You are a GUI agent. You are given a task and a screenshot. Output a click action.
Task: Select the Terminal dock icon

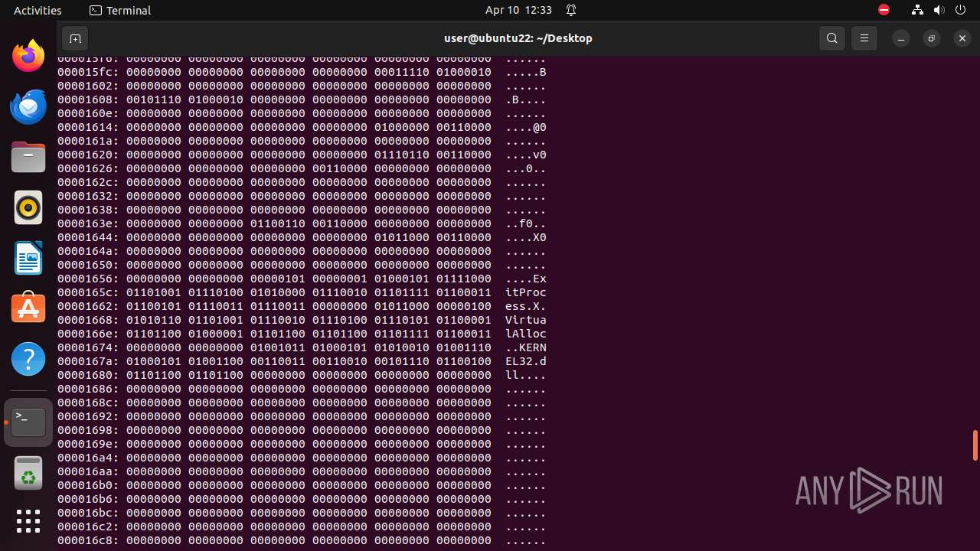coord(28,422)
